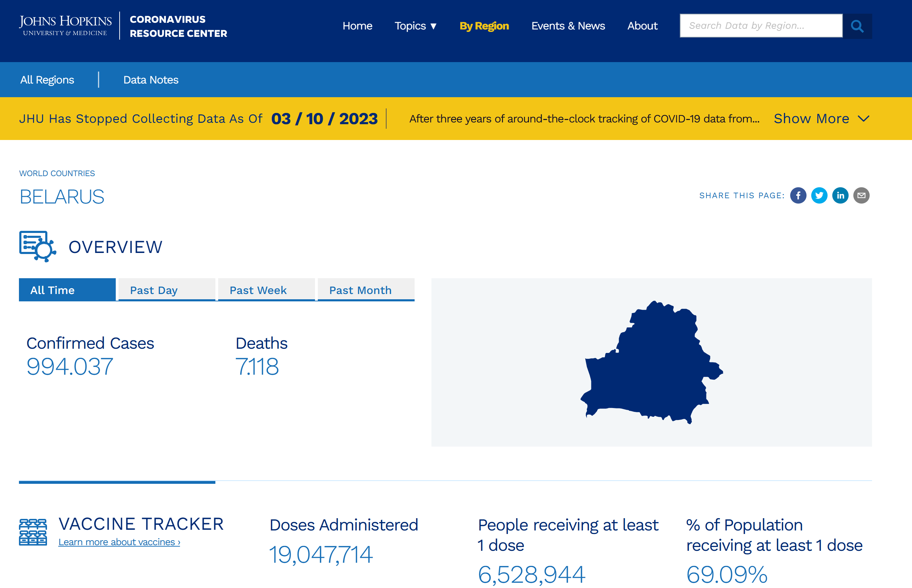The image size is (912, 588).
Task: Share page via Twitter icon
Action: pos(819,195)
